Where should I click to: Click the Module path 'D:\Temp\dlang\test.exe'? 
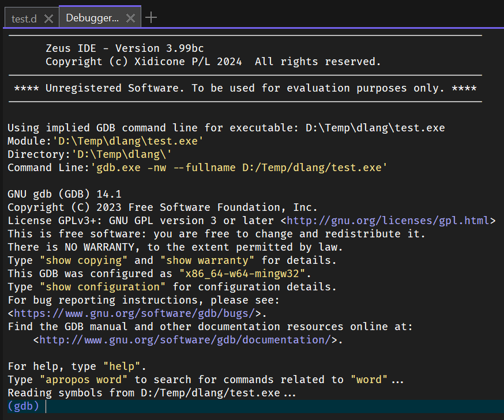(x=127, y=141)
